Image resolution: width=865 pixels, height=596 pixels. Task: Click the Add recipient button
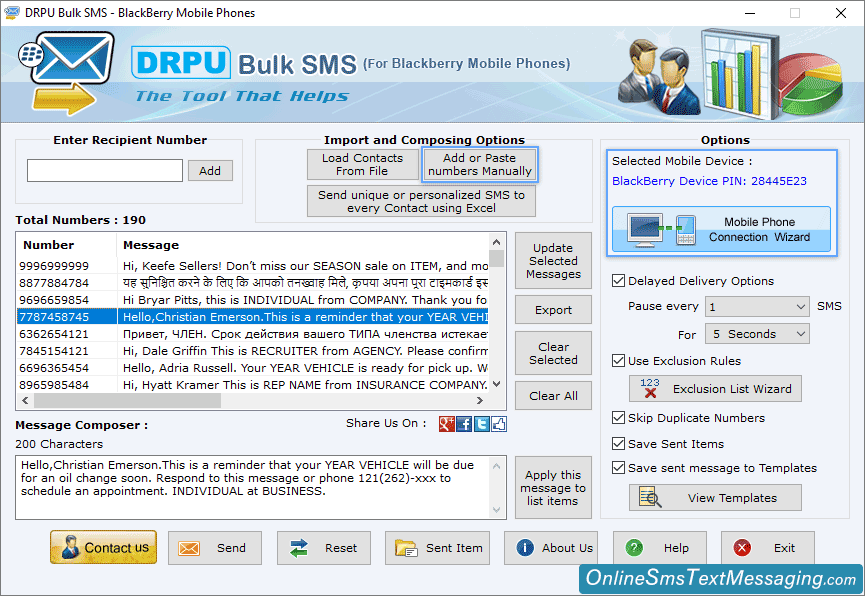210,171
